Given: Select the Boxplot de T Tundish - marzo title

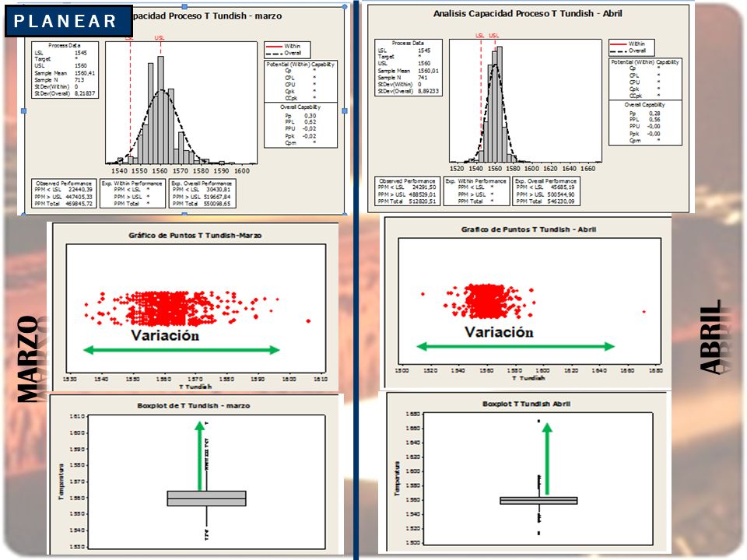Looking at the screenshot, I should 194,406.
